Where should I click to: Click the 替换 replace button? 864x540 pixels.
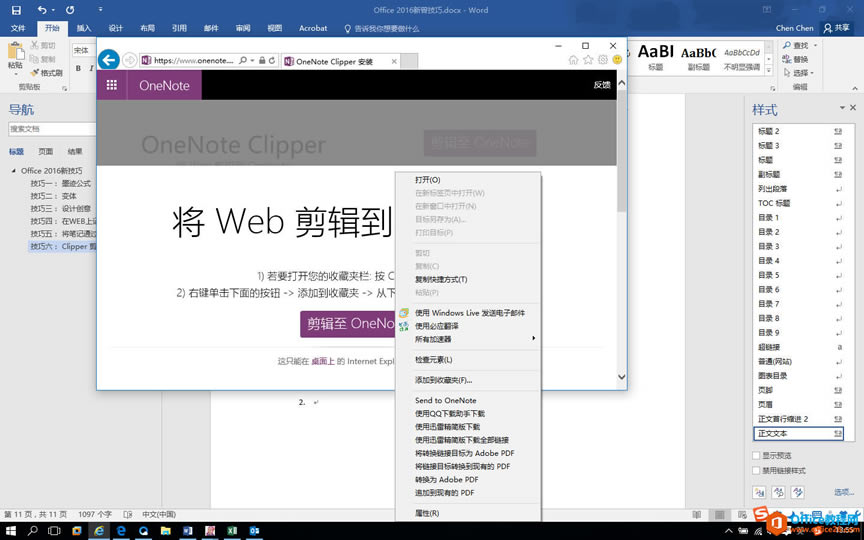click(x=796, y=60)
